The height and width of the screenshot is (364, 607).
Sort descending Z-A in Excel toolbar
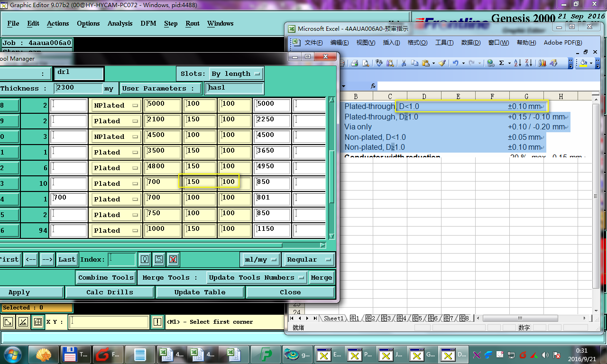(528, 63)
